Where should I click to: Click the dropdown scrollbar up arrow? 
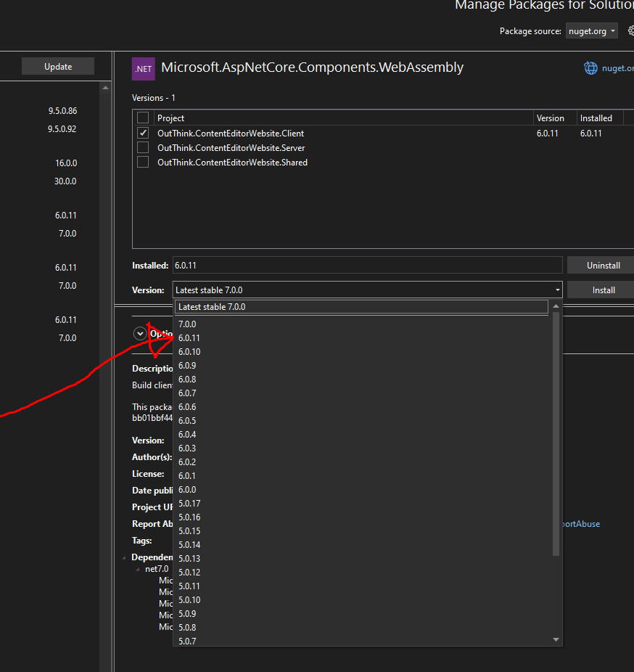pyautogui.click(x=556, y=306)
